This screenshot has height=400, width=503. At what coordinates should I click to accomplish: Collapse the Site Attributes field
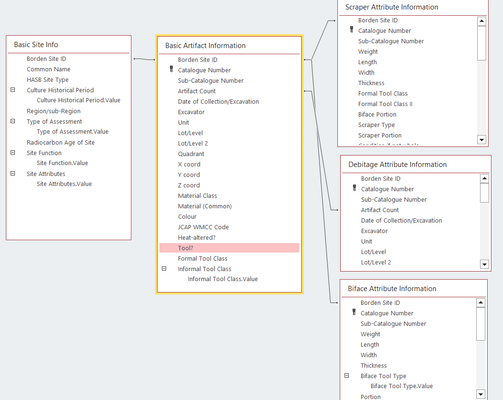pos(13,173)
